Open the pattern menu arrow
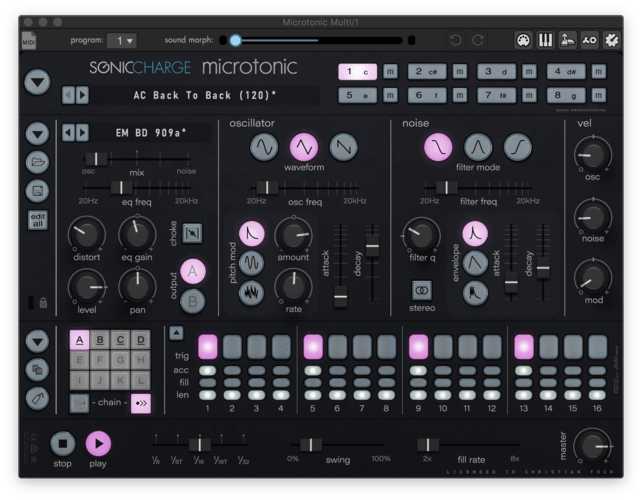The width and height of the screenshot is (642, 500). (x=38, y=341)
